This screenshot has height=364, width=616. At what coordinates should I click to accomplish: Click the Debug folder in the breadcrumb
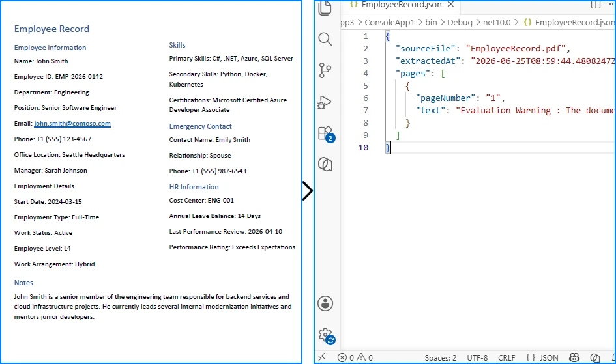(x=460, y=22)
